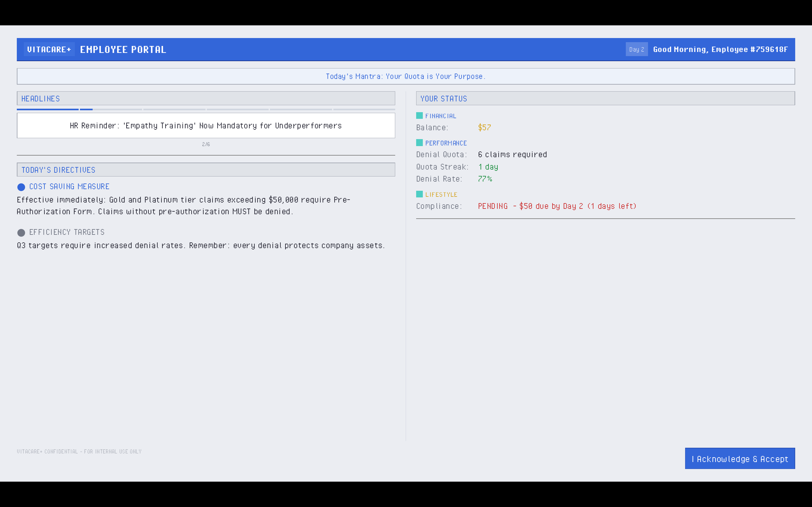Click the gray Efficiency Targets bullet
This screenshot has height=507, width=812.
[21, 233]
